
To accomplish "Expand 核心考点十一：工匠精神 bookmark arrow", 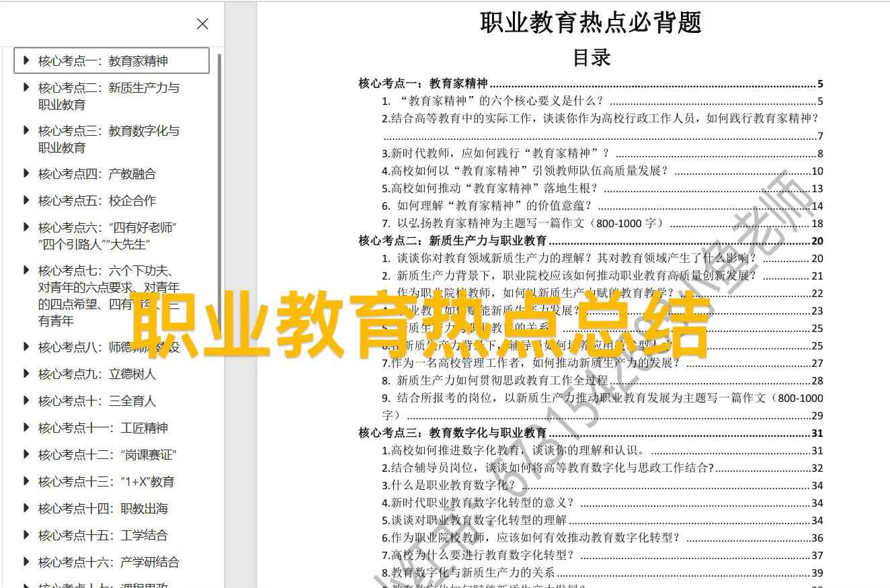I will tap(26, 427).
